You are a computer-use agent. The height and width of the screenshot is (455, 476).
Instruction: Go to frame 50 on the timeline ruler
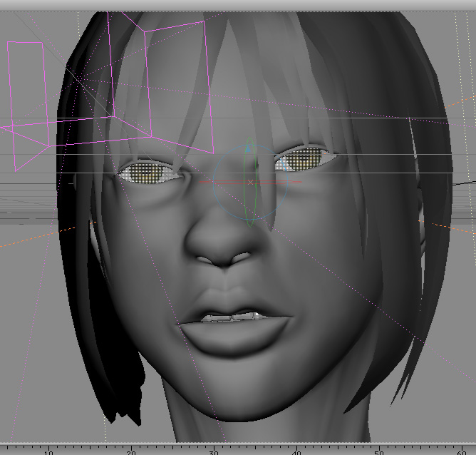pos(379,450)
